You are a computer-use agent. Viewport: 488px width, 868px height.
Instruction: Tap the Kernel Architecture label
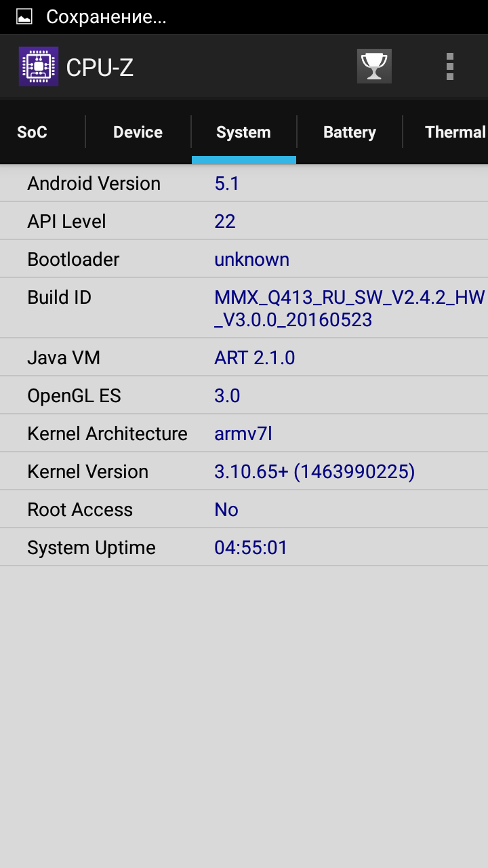click(107, 433)
